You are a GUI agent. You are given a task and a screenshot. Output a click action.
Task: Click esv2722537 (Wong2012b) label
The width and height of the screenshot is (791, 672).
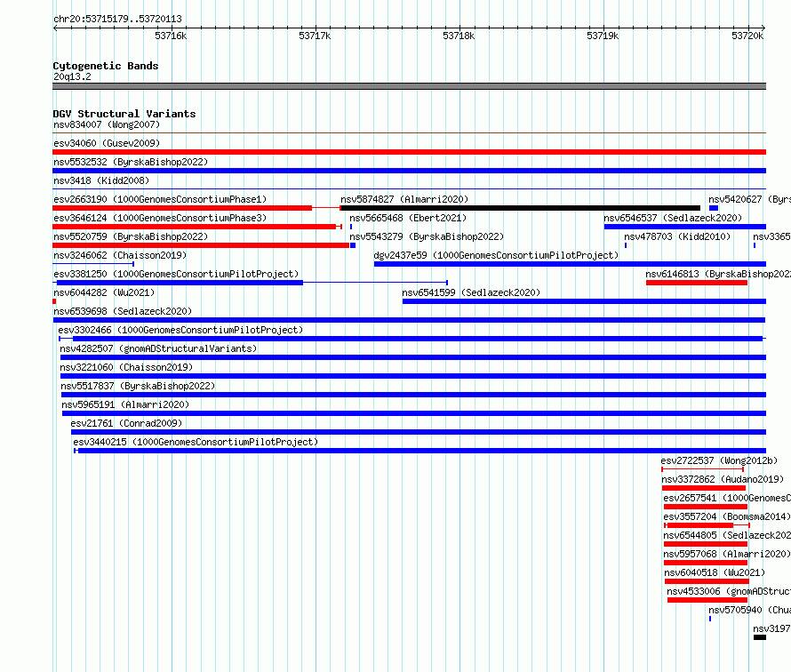pos(719,460)
